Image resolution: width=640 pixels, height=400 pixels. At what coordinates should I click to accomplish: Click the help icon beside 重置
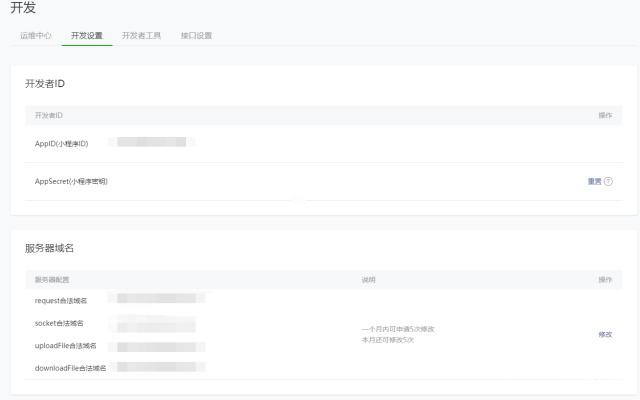[x=608, y=181]
